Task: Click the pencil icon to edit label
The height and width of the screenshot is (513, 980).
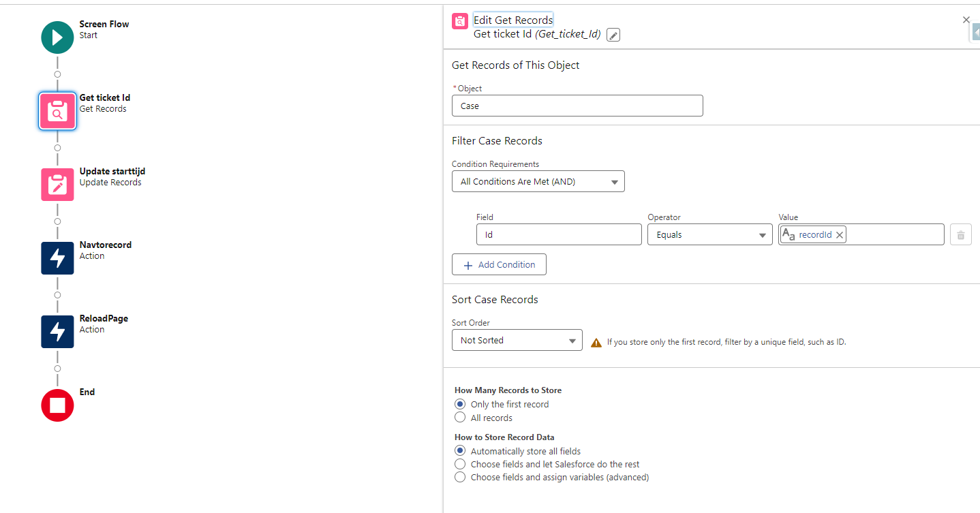Action: pyautogui.click(x=613, y=35)
